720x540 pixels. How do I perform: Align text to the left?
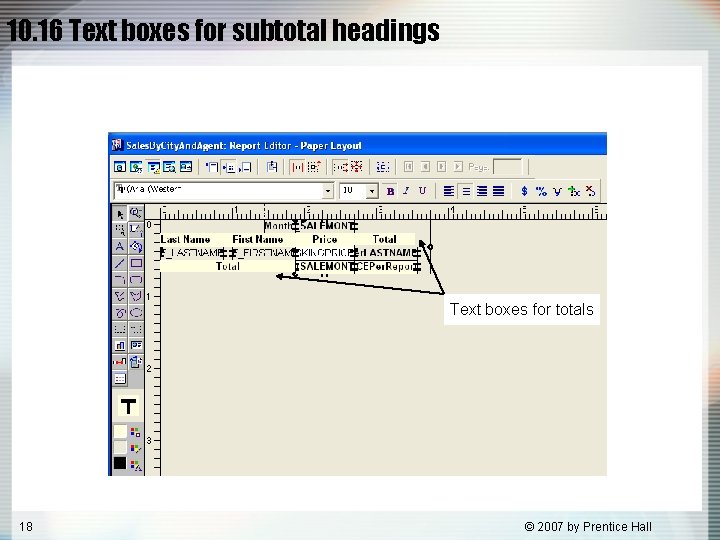(x=449, y=191)
